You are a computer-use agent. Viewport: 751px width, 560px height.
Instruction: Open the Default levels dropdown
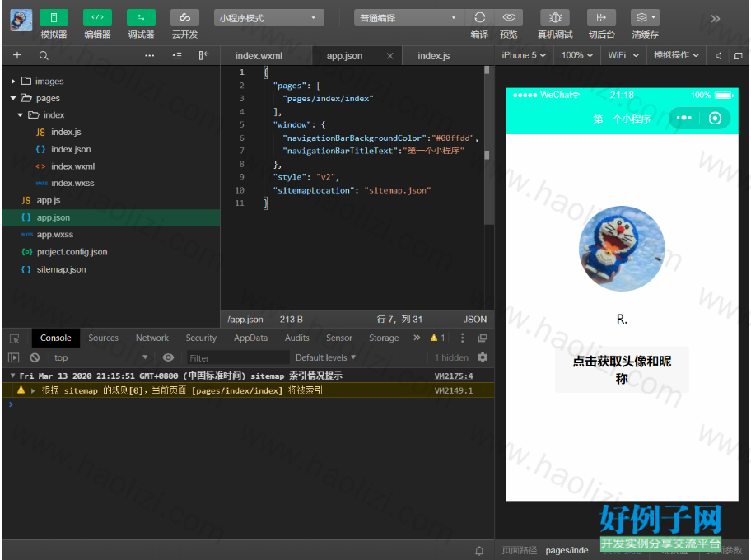326,358
